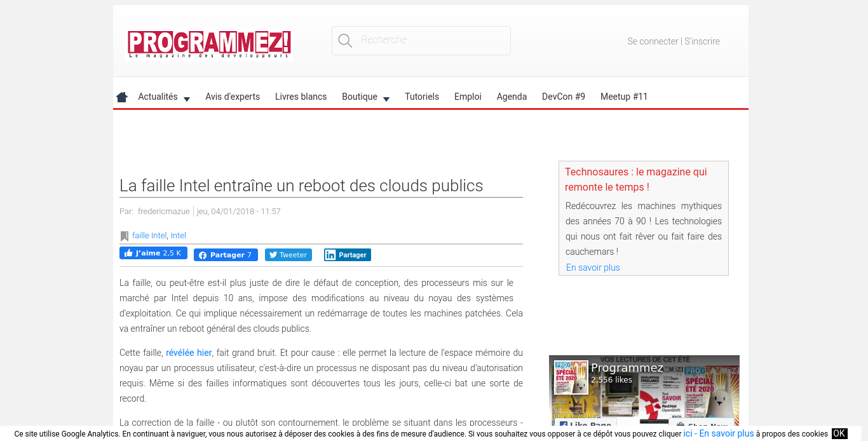Open the 'Intel' tag link
This screenshot has width=868, height=441.
[x=178, y=235]
